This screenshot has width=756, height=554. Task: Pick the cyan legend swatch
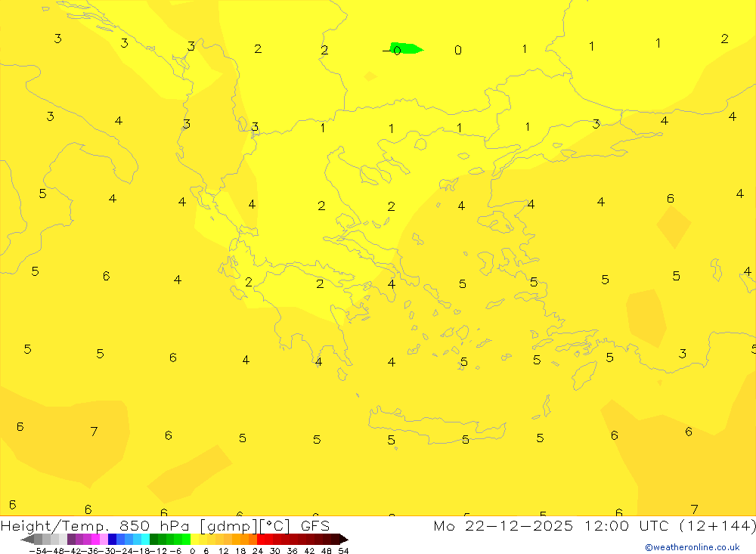click(145, 539)
